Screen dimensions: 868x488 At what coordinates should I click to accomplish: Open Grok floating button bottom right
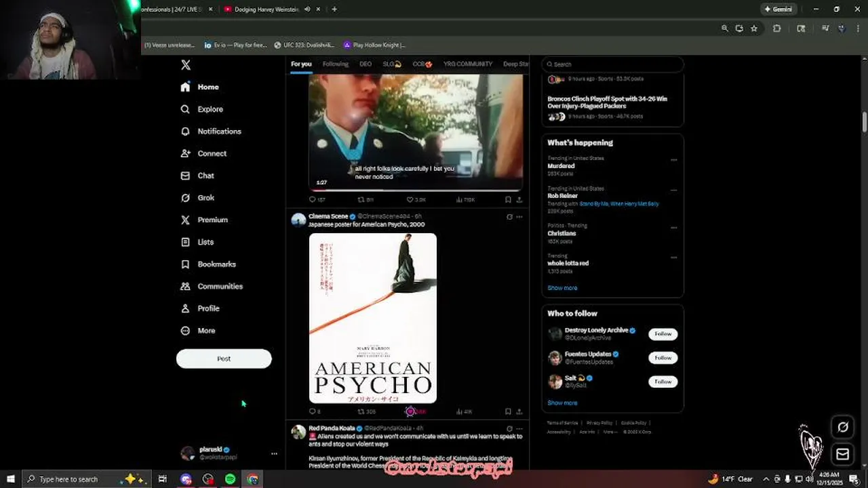click(x=843, y=427)
